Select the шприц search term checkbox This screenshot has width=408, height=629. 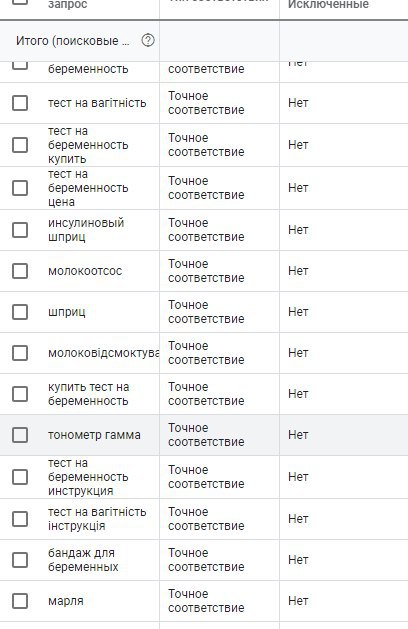[20, 312]
